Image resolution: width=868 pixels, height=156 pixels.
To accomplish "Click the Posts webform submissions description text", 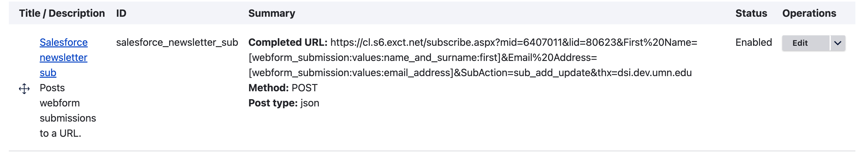I will 67,111.
